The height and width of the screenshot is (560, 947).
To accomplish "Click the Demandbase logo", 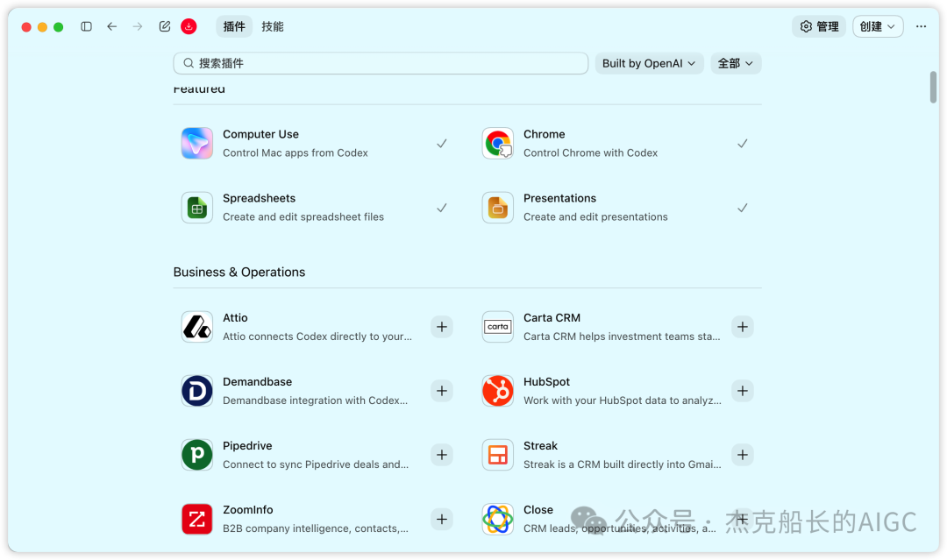I will point(197,391).
